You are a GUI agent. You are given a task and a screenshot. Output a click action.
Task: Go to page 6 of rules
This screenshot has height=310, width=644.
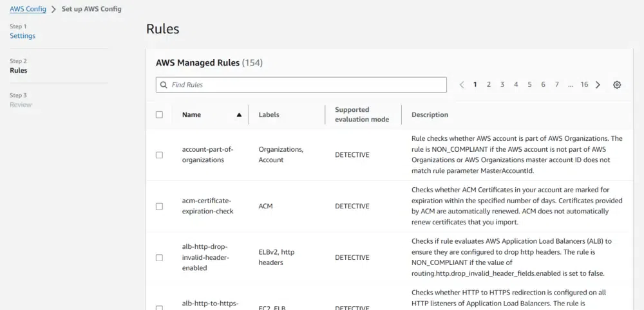(x=543, y=84)
